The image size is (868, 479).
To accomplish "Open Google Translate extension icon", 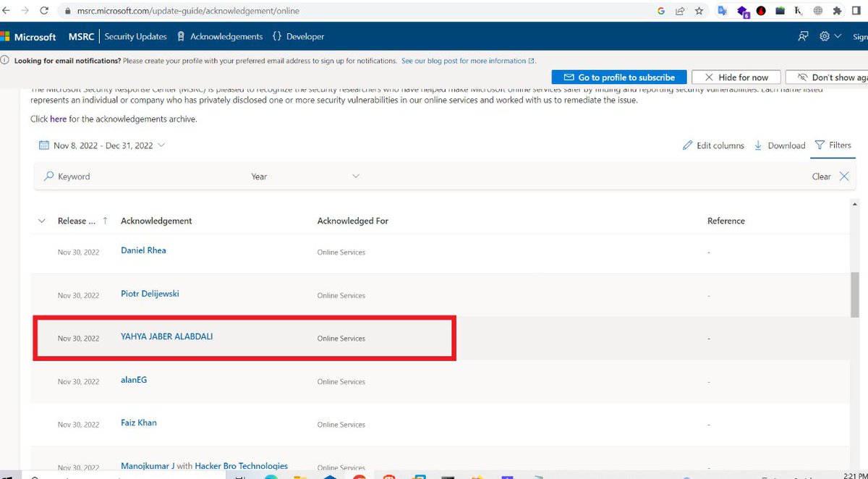I will [723, 11].
